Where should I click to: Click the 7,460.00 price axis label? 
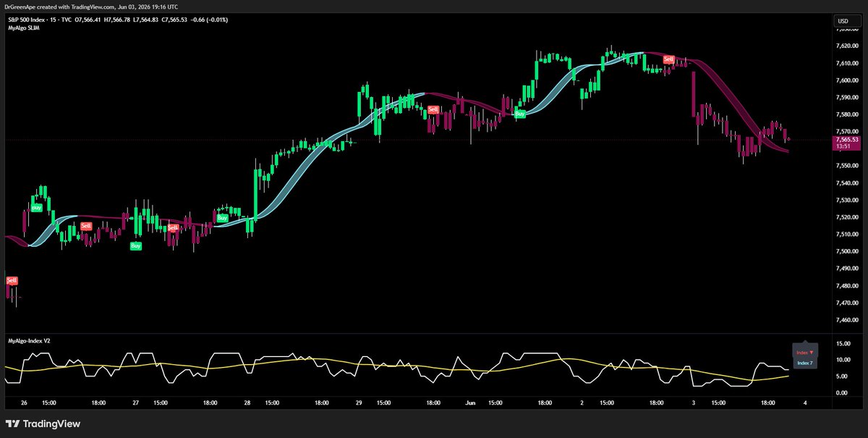(x=846, y=320)
